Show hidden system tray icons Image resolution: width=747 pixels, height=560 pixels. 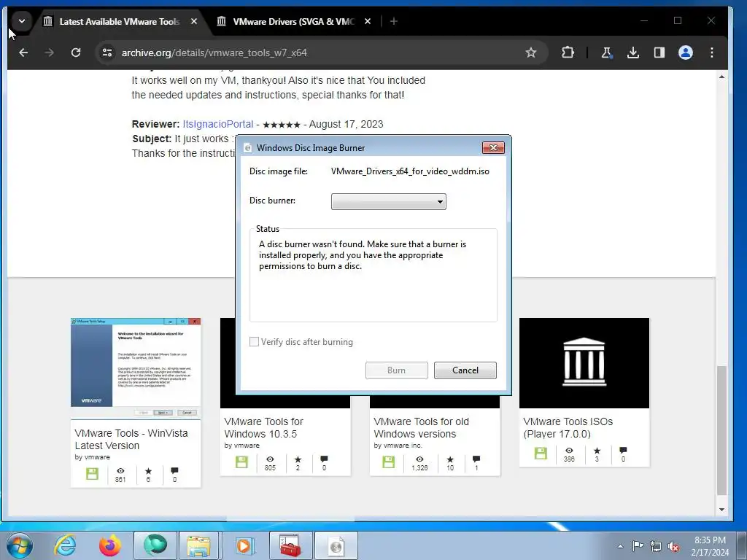coord(620,546)
